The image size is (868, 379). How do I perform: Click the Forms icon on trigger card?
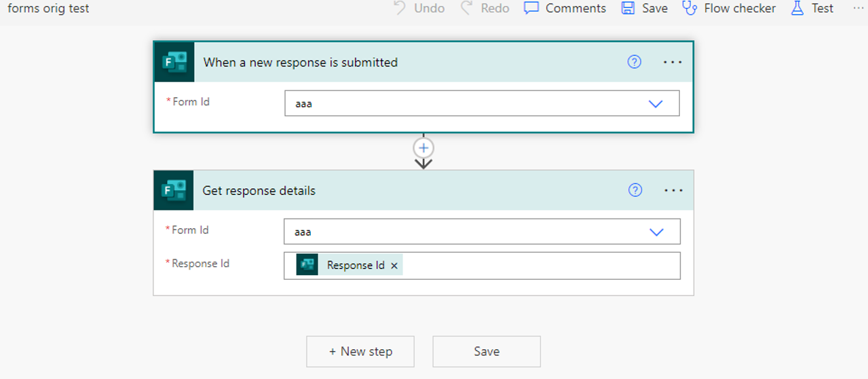click(x=174, y=62)
